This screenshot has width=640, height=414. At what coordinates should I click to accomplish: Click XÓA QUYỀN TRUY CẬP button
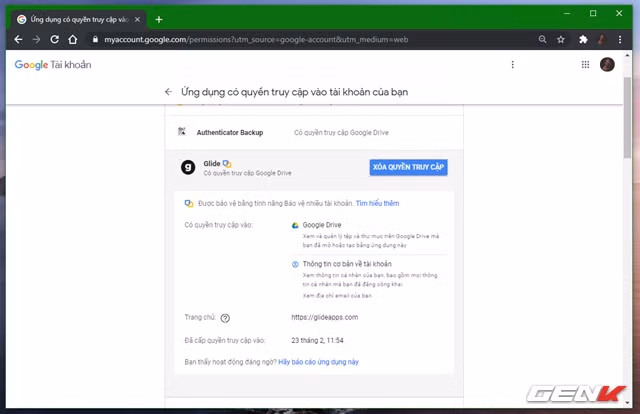point(409,167)
